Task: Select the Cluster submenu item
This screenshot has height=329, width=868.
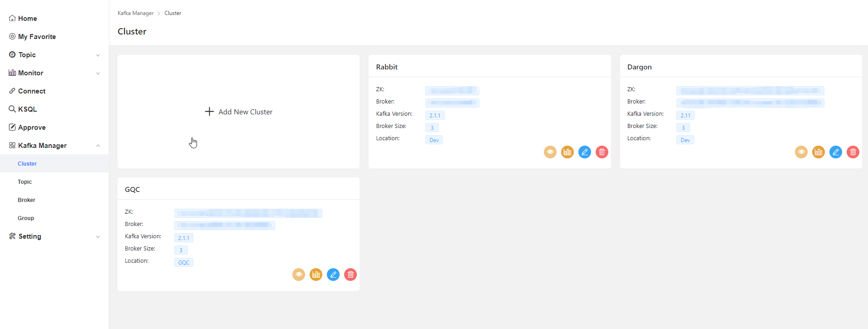Action: click(x=54, y=163)
